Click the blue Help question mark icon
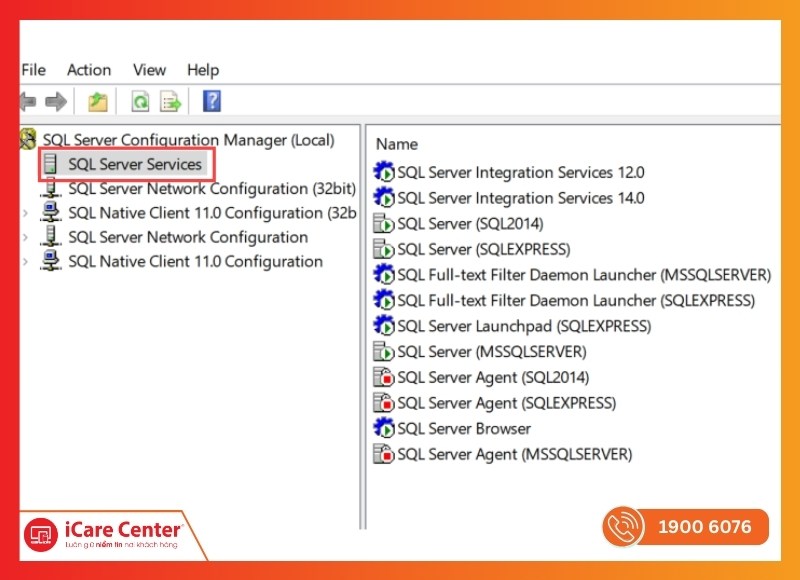The width and height of the screenshot is (800, 580). pyautogui.click(x=212, y=101)
